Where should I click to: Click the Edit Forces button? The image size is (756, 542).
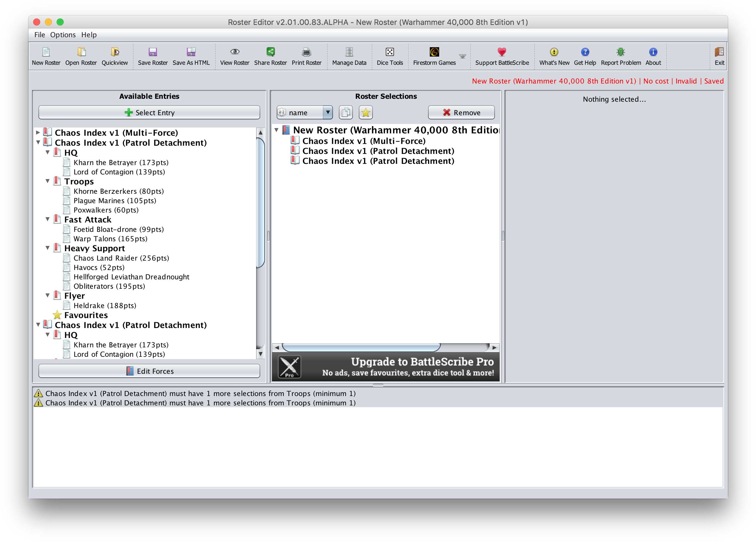pyautogui.click(x=149, y=371)
